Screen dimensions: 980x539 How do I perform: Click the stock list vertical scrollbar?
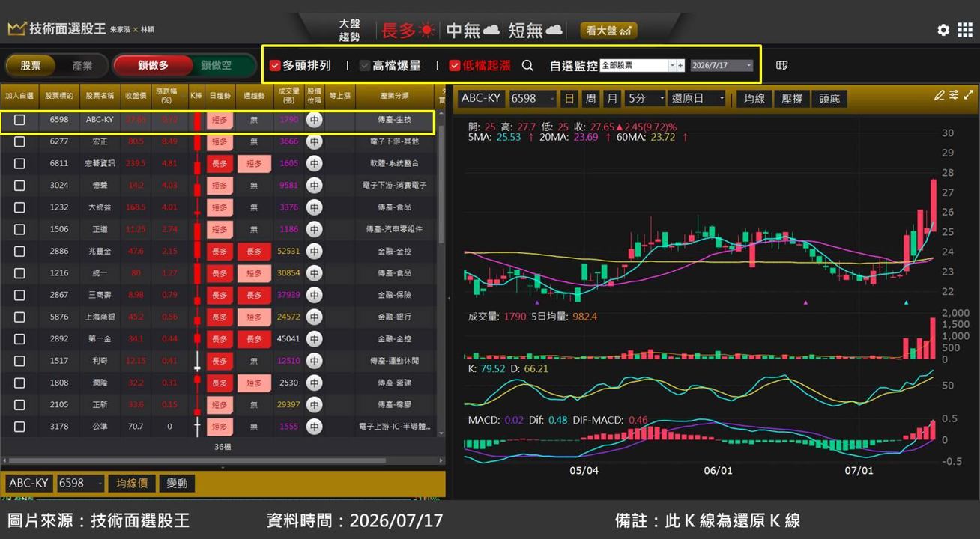(441, 183)
